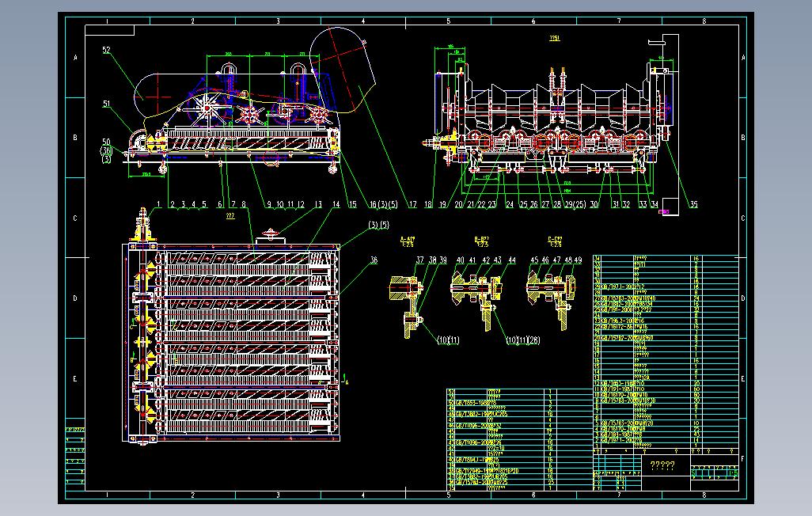Select callout number 18
Viewport: 812px width, 516px height.
click(427, 205)
